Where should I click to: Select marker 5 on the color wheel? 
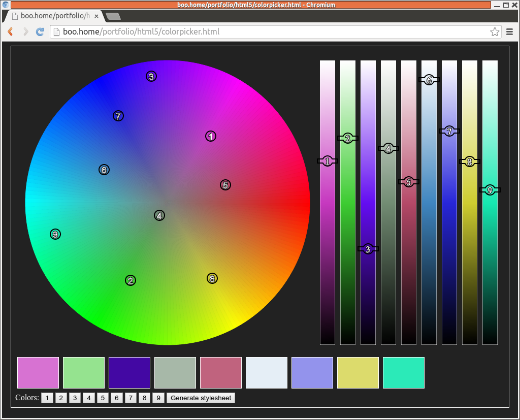[225, 185]
